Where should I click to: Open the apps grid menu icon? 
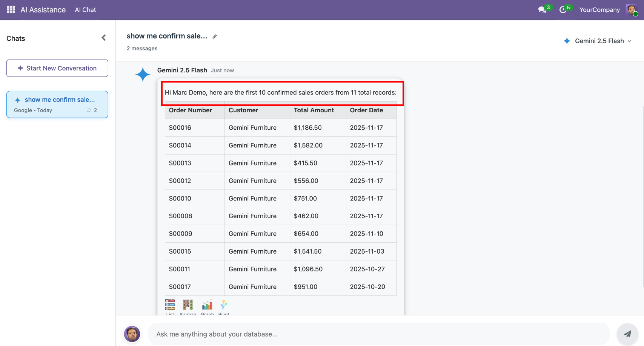click(x=11, y=10)
